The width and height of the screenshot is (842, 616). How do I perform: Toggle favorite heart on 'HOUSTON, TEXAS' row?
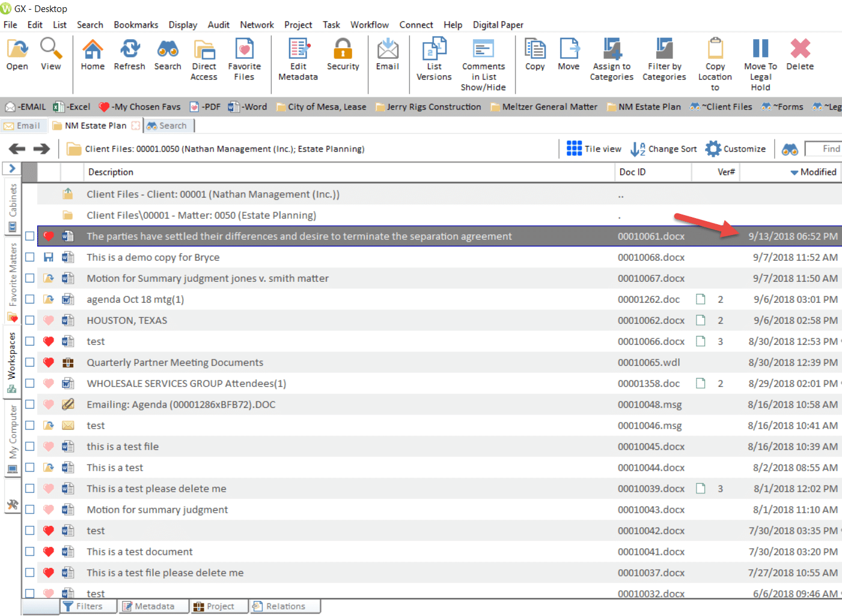tap(49, 320)
